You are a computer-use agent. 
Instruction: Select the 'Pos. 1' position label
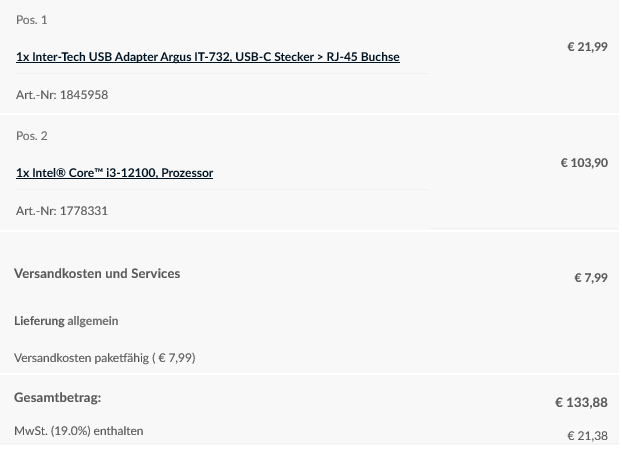pos(32,20)
